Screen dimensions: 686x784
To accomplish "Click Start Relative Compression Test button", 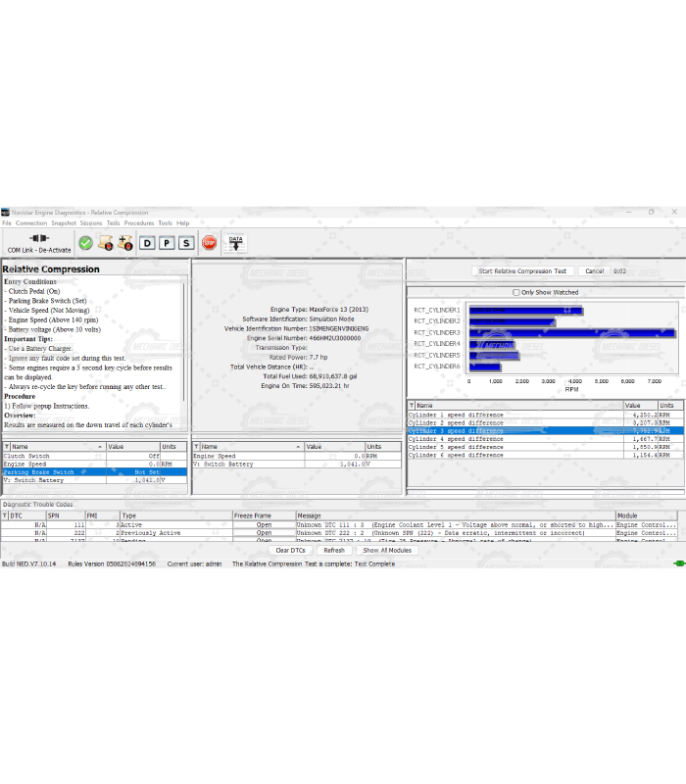I will 522,271.
